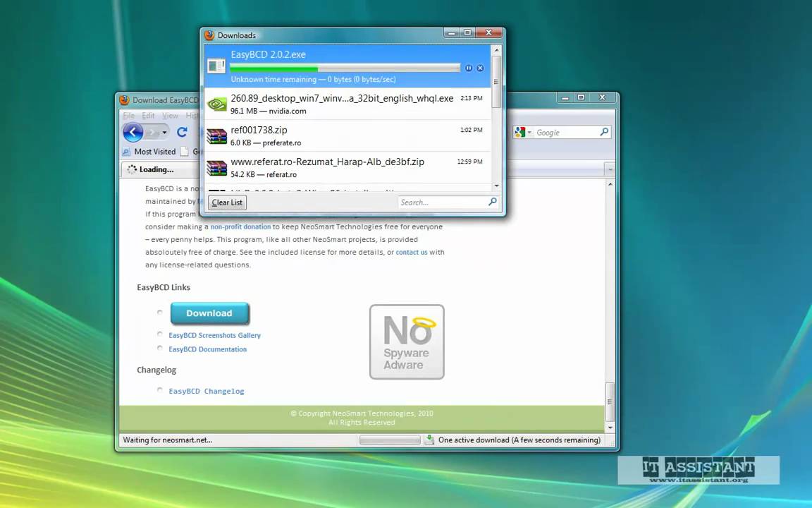
Task: Click the Clear List button
Action: (227, 202)
